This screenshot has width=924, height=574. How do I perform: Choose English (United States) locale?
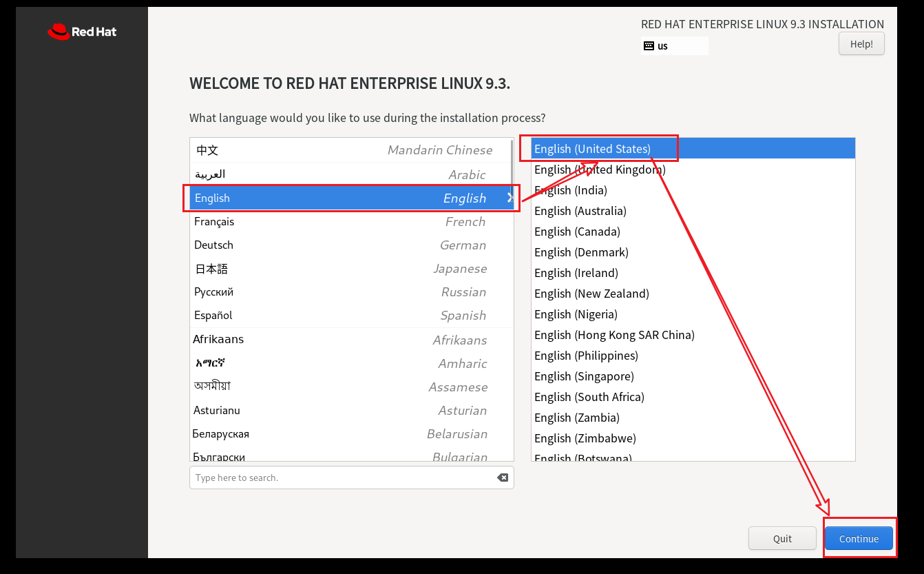(x=693, y=148)
